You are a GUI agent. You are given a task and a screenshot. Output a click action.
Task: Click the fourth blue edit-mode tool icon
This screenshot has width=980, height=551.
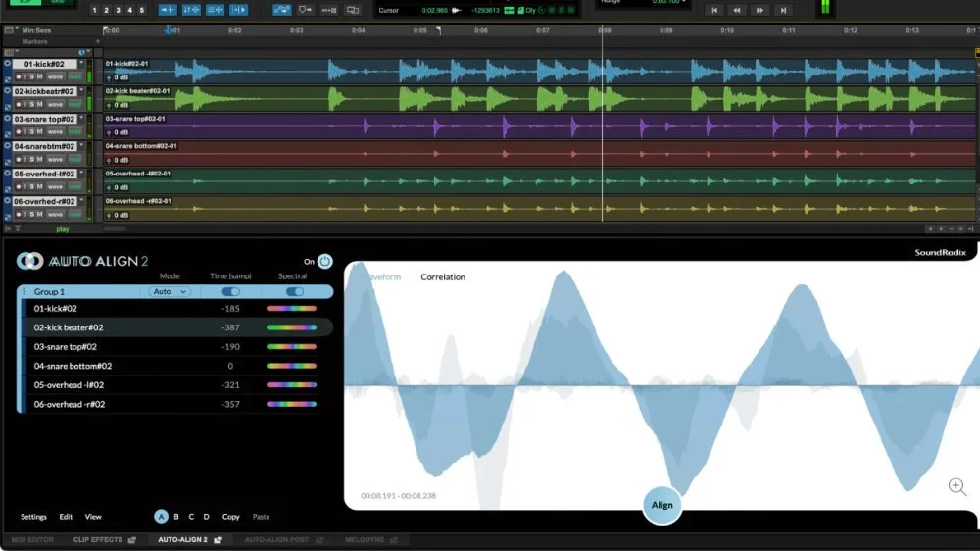coord(238,10)
